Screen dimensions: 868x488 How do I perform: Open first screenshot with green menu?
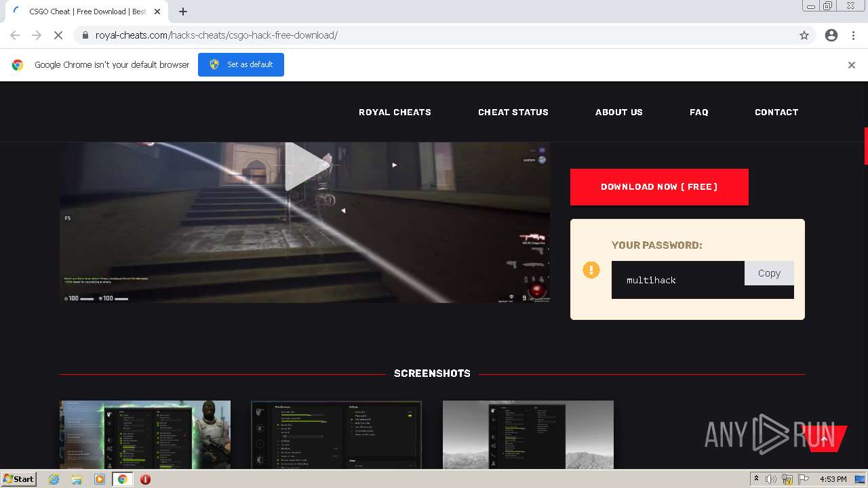click(x=145, y=434)
